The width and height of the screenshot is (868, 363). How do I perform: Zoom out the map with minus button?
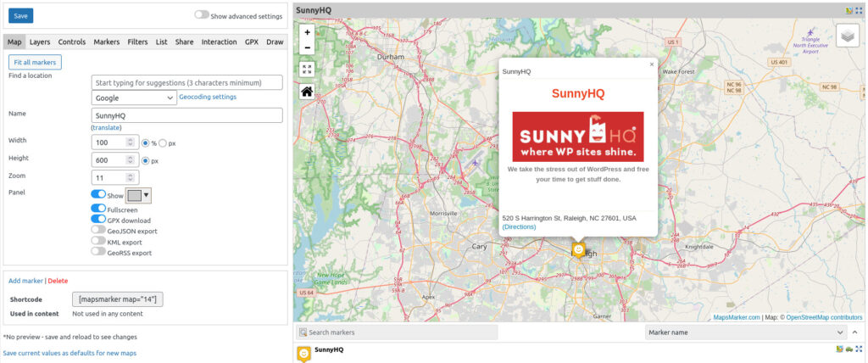[x=307, y=47]
